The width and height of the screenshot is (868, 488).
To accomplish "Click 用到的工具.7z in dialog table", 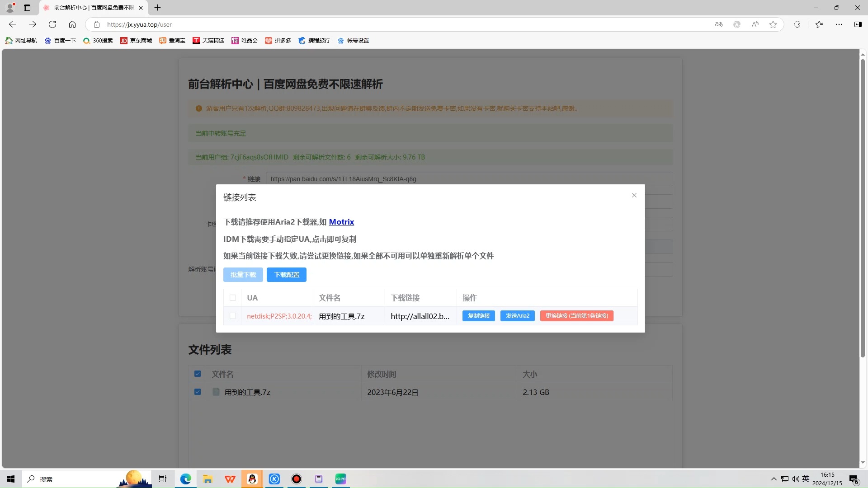I will [x=341, y=316].
